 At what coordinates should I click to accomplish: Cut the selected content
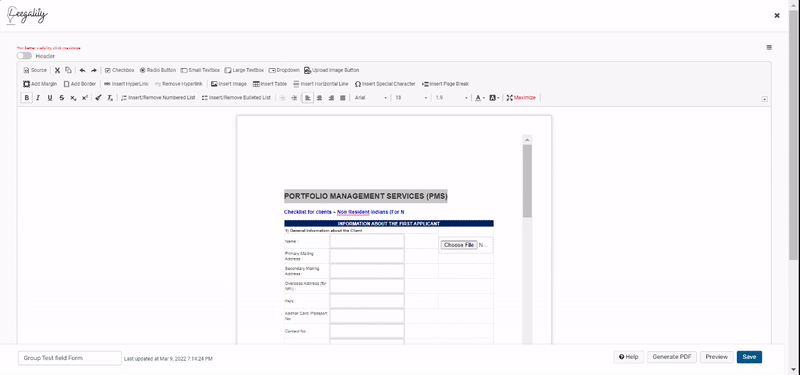click(x=57, y=70)
